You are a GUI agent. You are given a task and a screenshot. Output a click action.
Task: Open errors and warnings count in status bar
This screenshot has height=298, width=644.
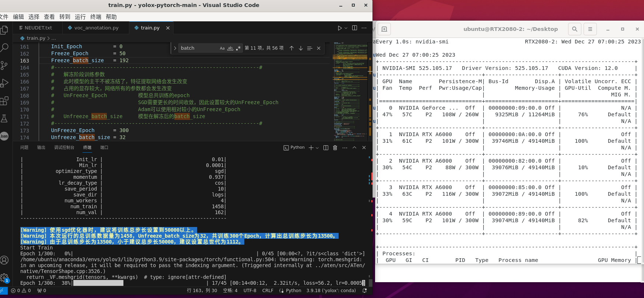click(21, 291)
